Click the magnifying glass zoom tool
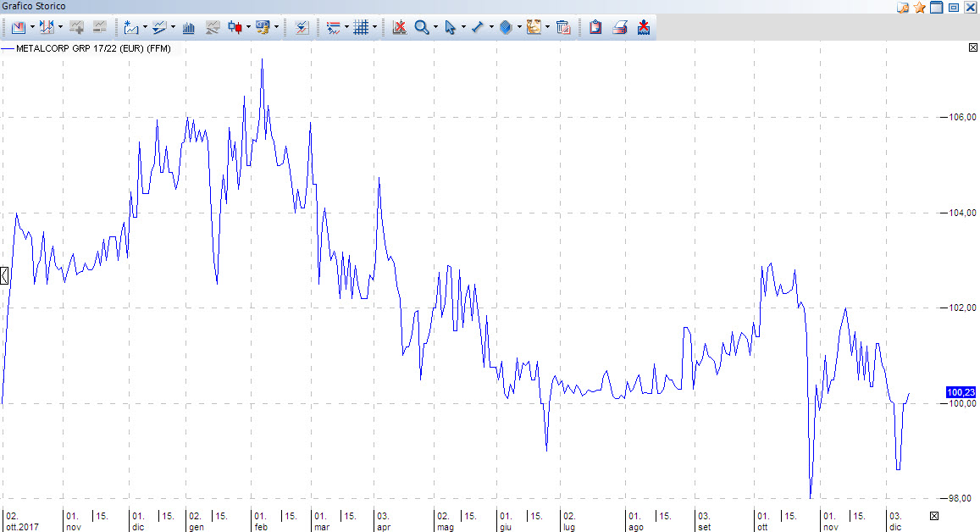Screen dimensions: 980x532 pyautogui.click(x=421, y=27)
